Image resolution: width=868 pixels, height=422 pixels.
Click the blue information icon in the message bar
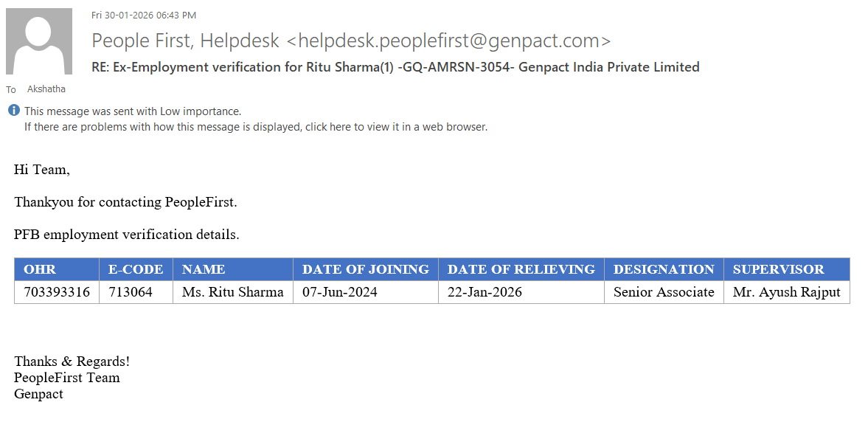click(13, 111)
